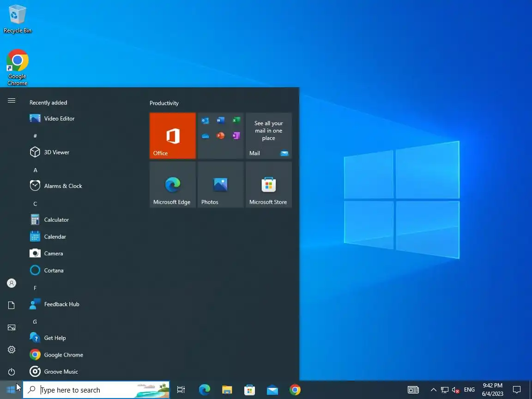Open the Microsoft Edge tile
Screen dimensions: 532x399
173,185
